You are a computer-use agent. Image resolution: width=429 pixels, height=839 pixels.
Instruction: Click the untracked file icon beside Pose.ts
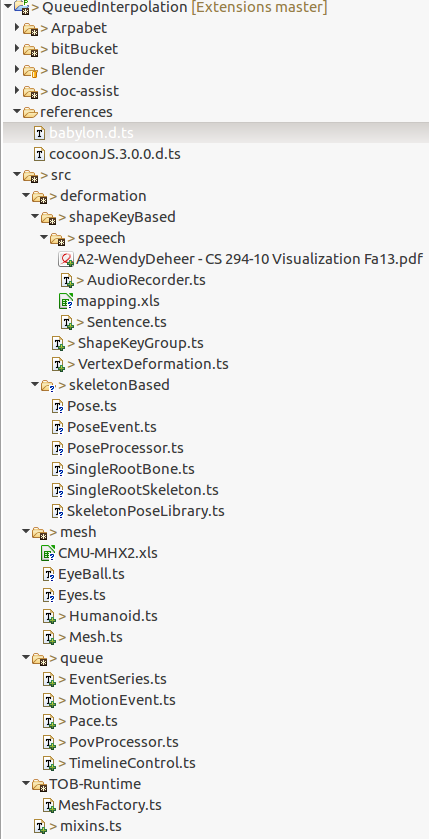pyautogui.click(x=58, y=407)
